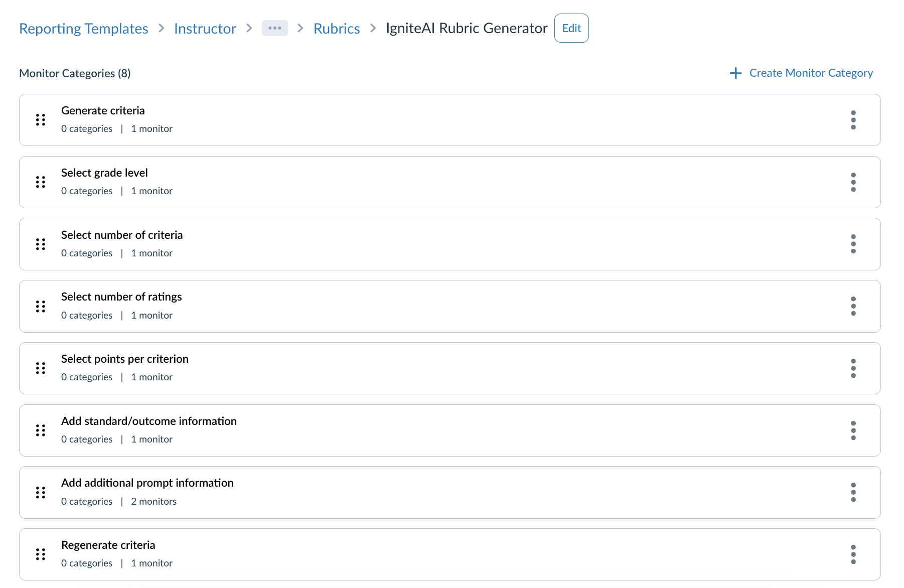Open options menu for Add standard/outcome information
This screenshot has width=904, height=588.
(x=853, y=430)
